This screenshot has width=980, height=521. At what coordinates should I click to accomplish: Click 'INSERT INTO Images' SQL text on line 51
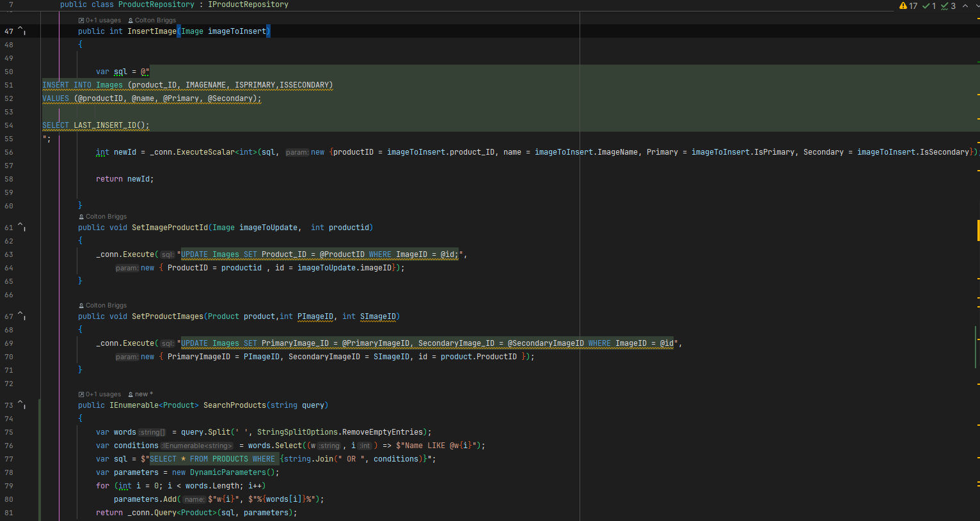click(x=83, y=85)
